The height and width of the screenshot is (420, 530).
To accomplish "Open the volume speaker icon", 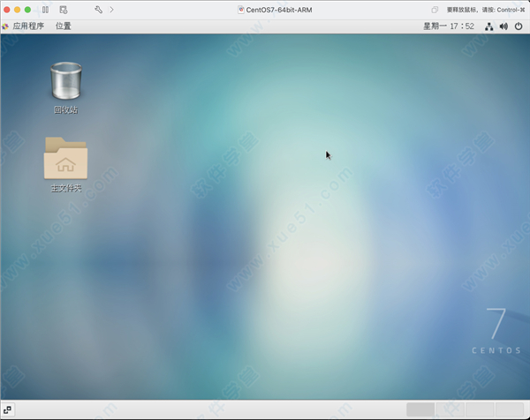I will click(x=503, y=26).
